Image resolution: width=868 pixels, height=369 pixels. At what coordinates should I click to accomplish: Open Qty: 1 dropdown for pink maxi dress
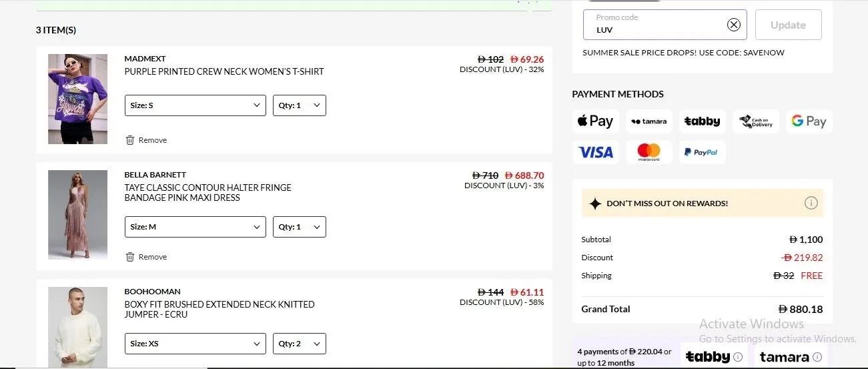point(299,227)
